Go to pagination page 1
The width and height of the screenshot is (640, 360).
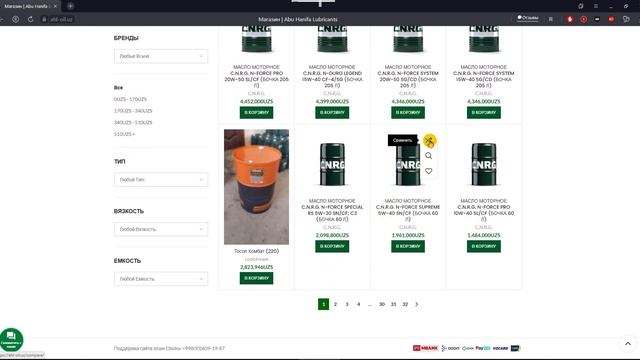point(323,304)
